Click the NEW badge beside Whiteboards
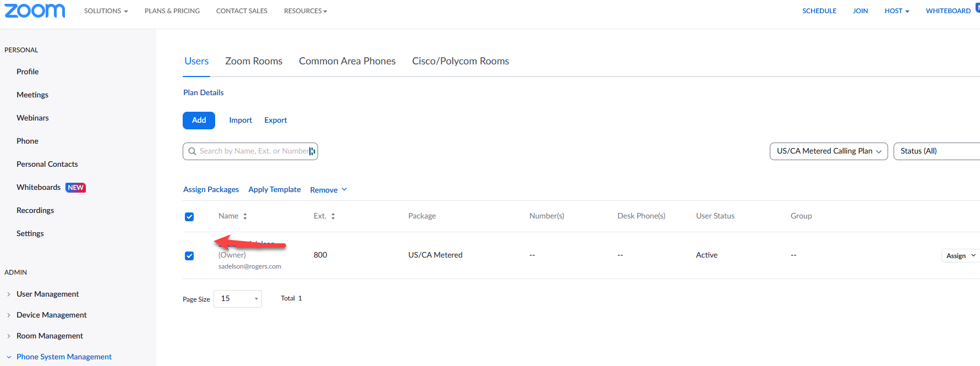 pos(75,188)
